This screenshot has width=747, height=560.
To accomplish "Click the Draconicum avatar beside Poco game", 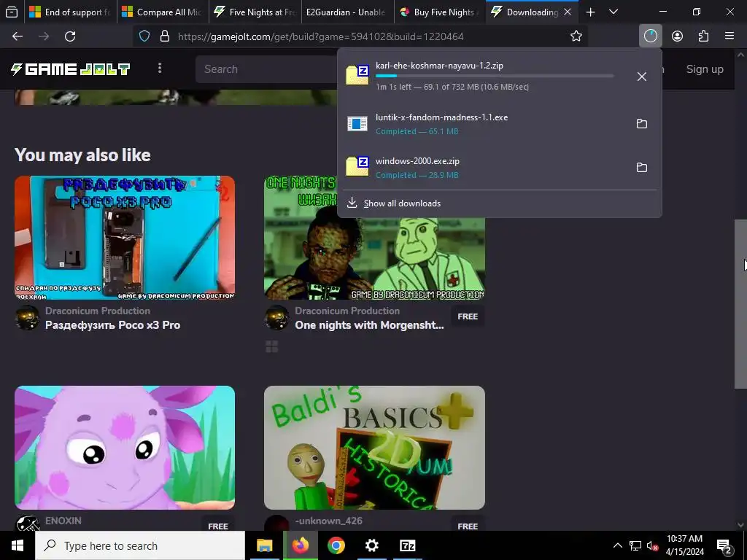I will coord(27,318).
